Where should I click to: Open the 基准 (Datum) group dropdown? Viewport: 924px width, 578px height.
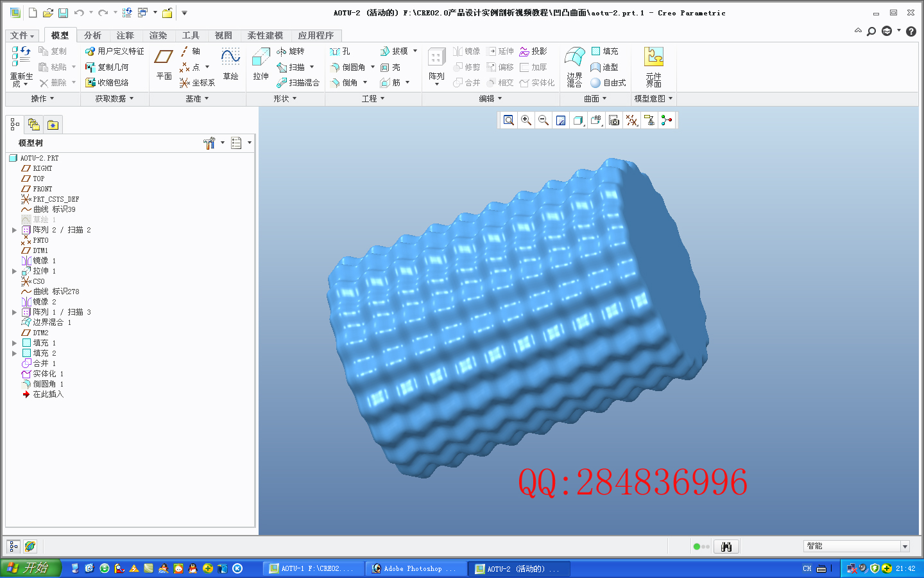pyautogui.click(x=198, y=99)
